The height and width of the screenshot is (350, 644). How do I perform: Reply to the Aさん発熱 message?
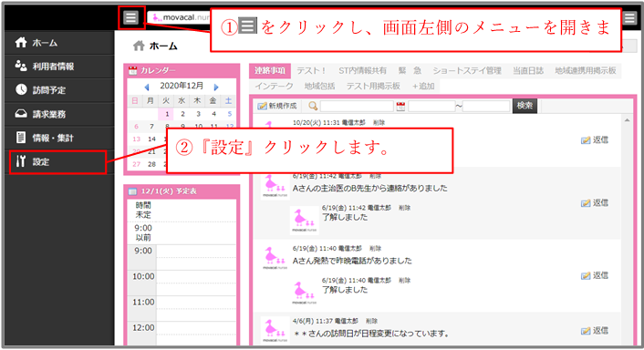[x=595, y=276]
